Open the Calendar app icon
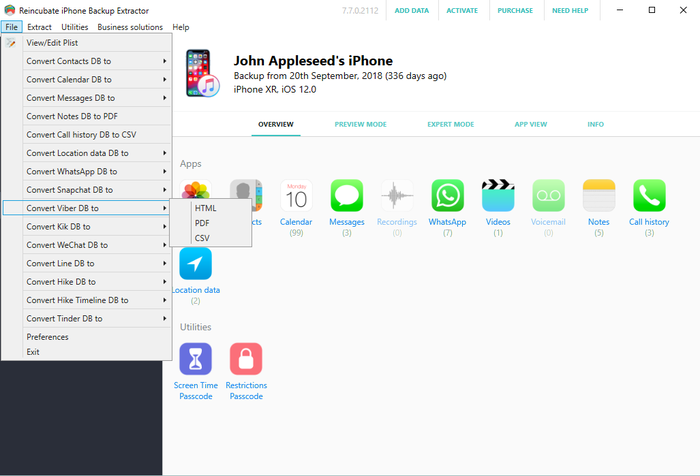 tap(296, 196)
